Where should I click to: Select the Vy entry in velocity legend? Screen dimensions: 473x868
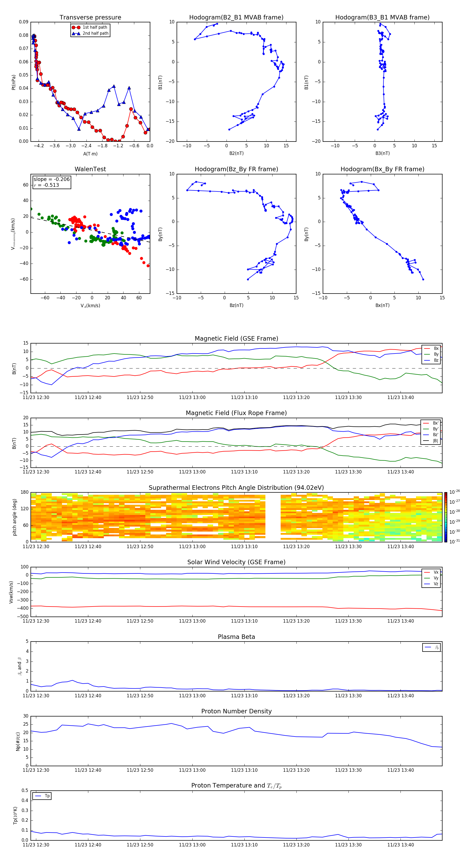(431, 578)
